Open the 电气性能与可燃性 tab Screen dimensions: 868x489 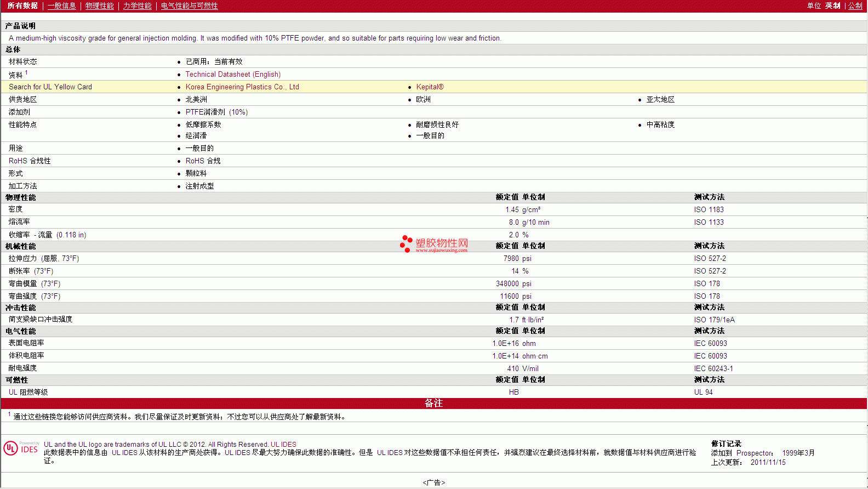click(190, 5)
